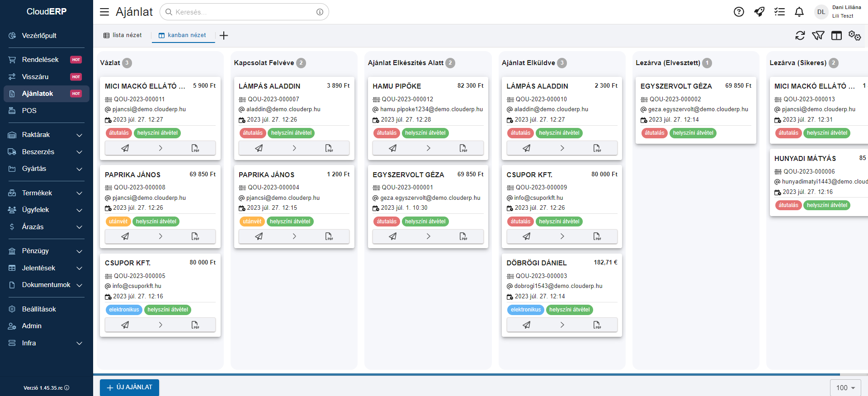The width and height of the screenshot is (868, 396).
Task: Add a new view with the plus button
Action: [224, 35]
